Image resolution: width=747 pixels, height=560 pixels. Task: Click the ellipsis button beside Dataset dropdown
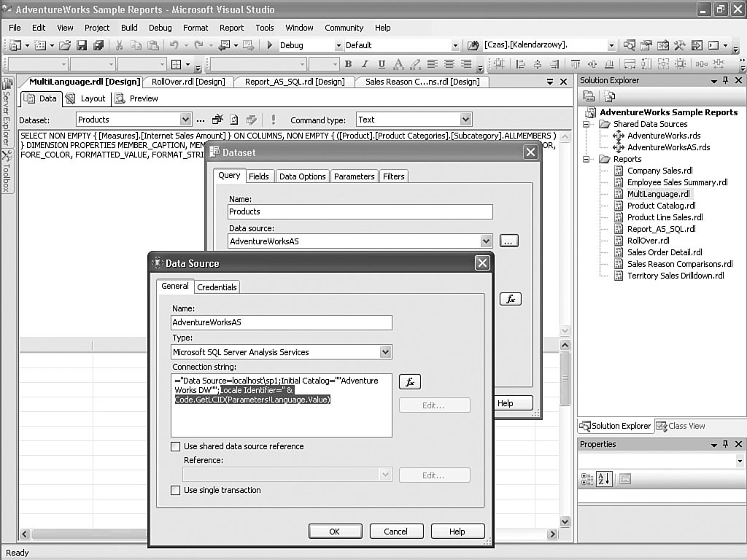tap(201, 120)
